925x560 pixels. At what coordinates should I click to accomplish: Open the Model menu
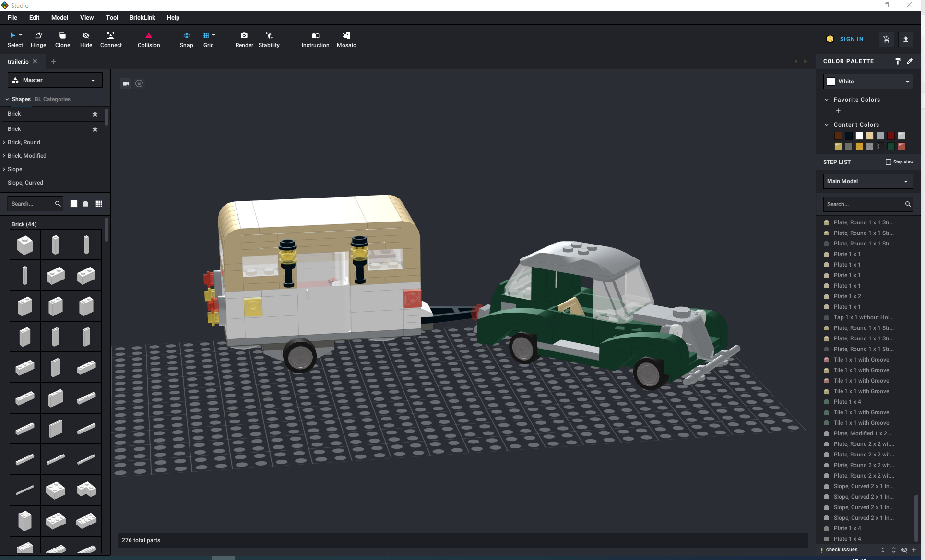tap(59, 17)
